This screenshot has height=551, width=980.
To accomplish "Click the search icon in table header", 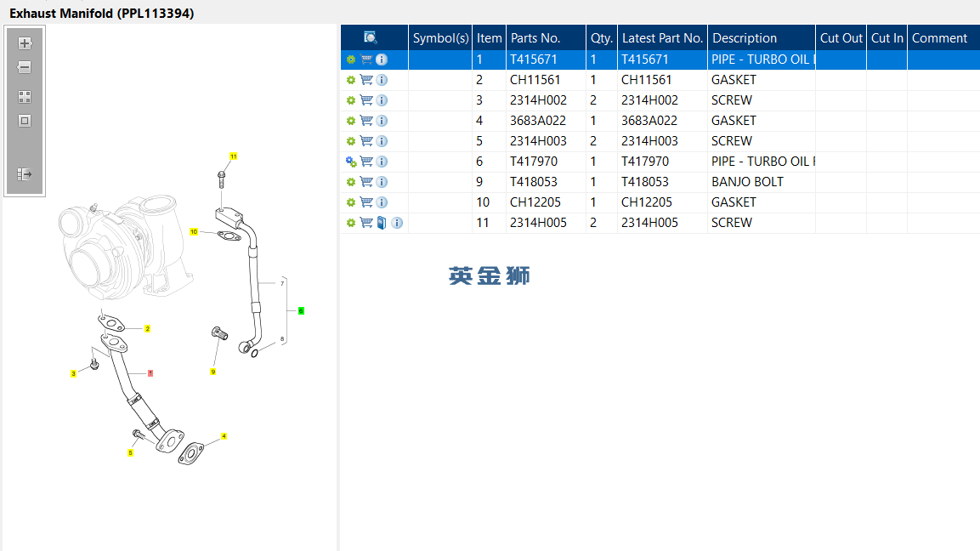I will click(x=371, y=37).
